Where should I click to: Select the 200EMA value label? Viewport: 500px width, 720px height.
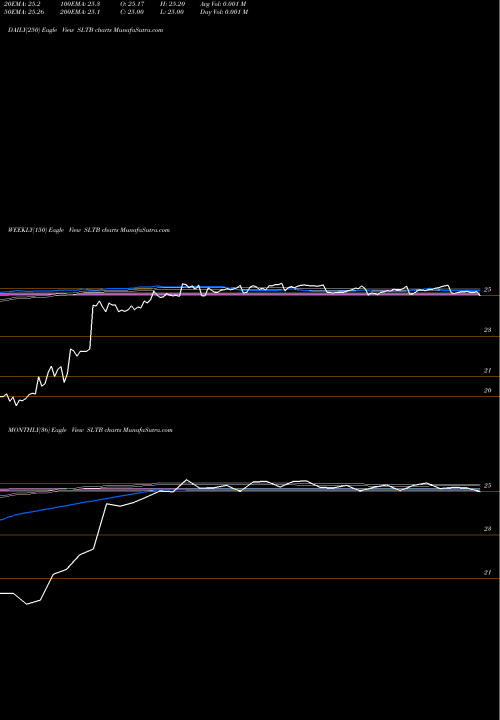[x=79, y=12]
